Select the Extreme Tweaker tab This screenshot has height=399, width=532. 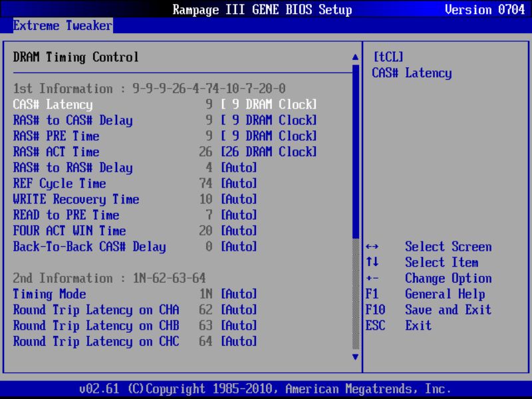pyautogui.click(x=63, y=25)
